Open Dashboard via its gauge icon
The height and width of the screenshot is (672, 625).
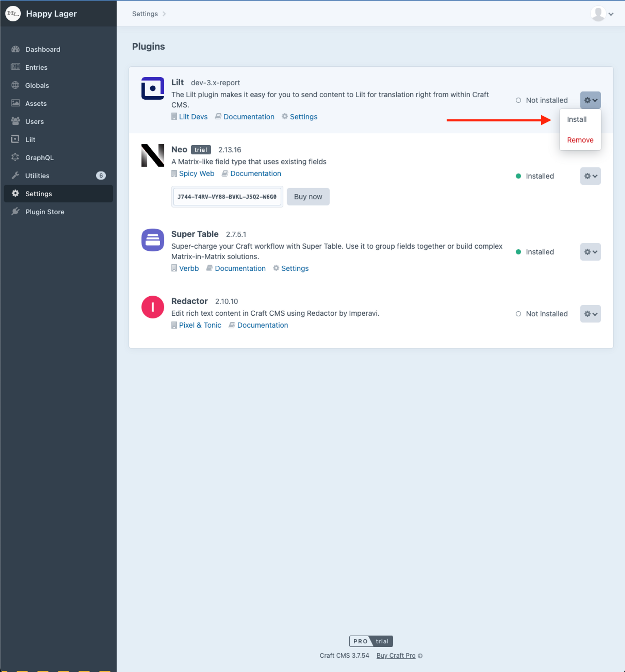[x=16, y=49]
